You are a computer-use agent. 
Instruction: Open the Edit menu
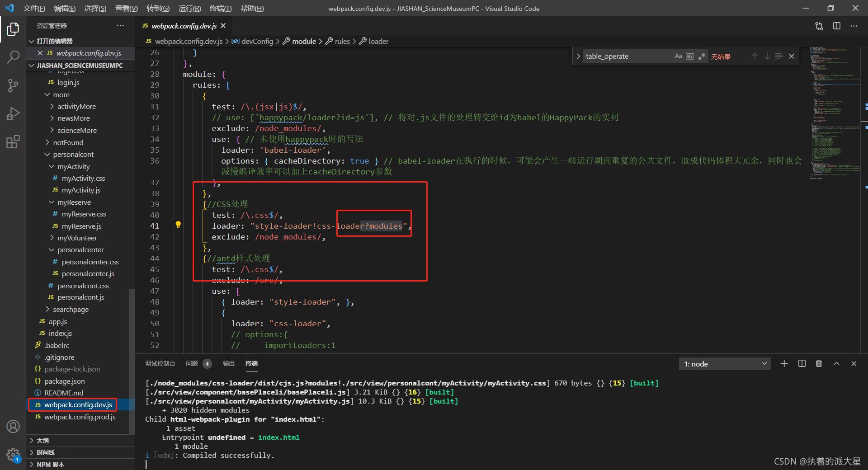(x=65, y=9)
